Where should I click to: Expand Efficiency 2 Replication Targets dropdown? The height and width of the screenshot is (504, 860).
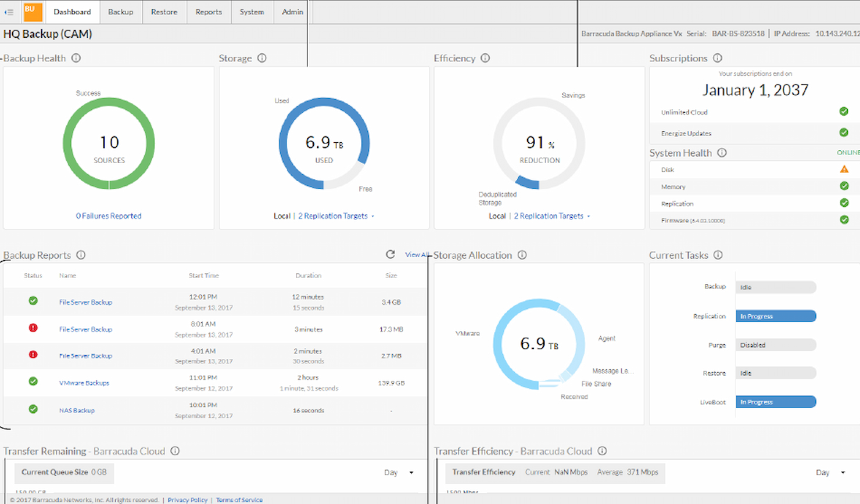tap(551, 216)
